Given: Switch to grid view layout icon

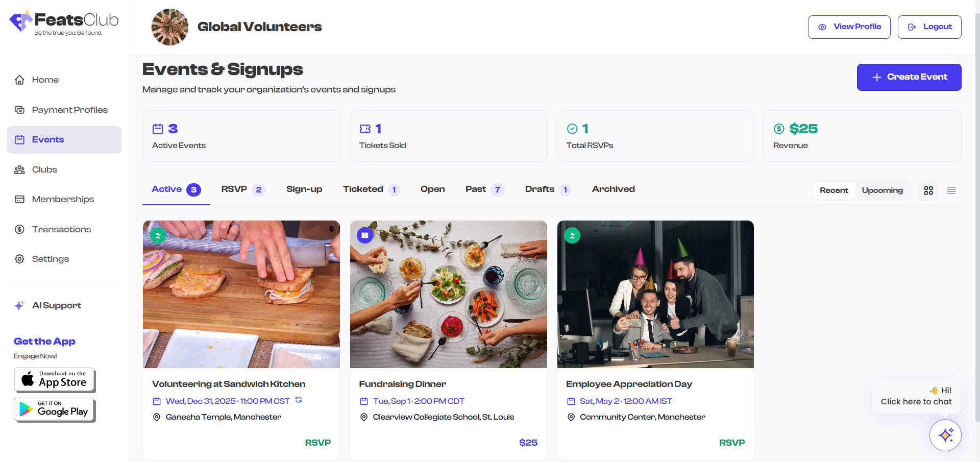Looking at the screenshot, I should 928,190.
